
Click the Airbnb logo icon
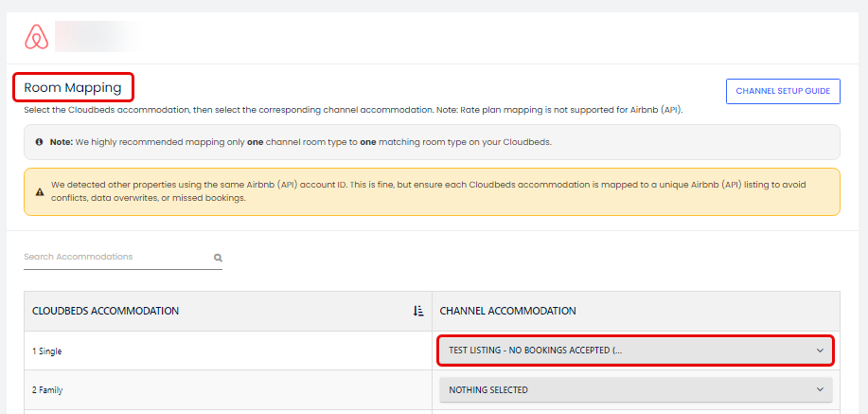(x=36, y=37)
